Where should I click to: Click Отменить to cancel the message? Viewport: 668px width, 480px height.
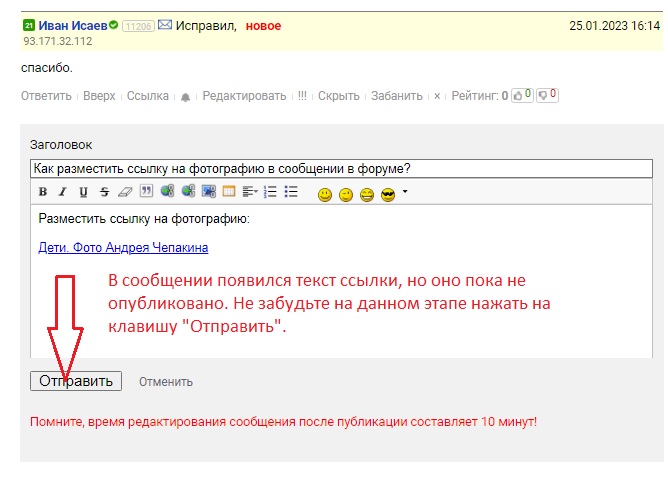166,382
